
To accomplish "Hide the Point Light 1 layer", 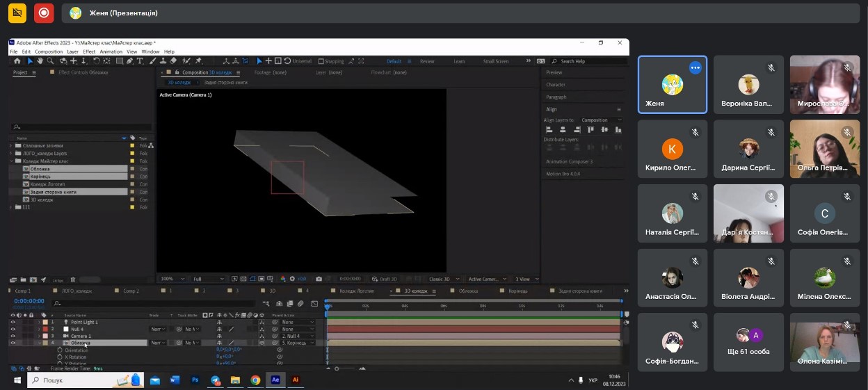I will pyautogui.click(x=13, y=323).
